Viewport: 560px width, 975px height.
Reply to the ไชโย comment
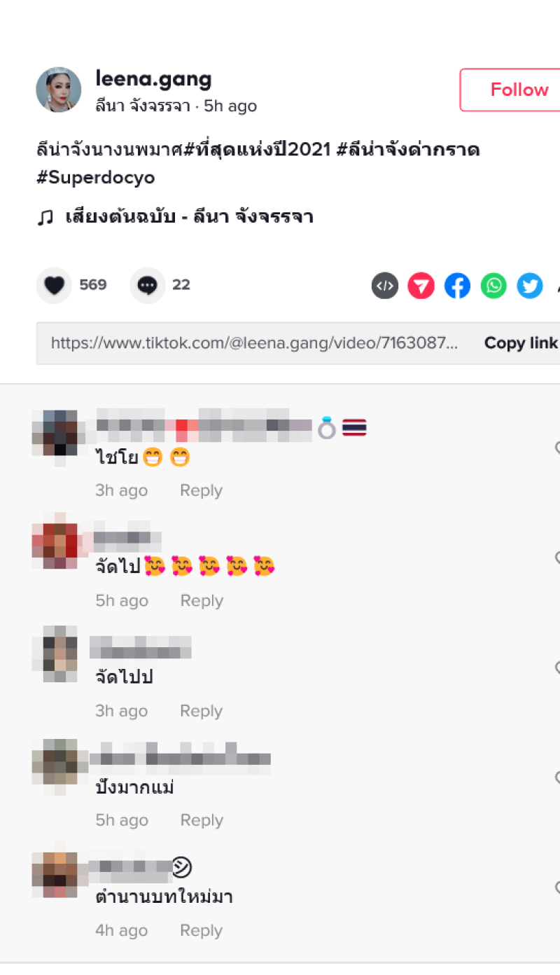click(201, 490)
